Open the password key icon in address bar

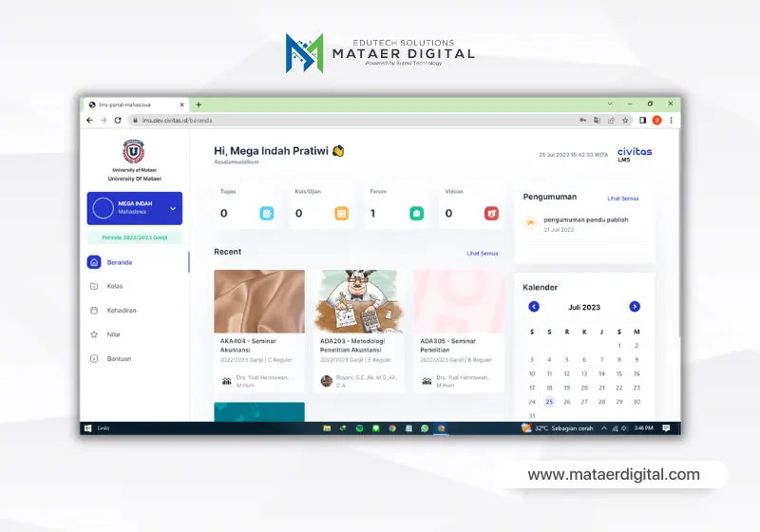583,120
